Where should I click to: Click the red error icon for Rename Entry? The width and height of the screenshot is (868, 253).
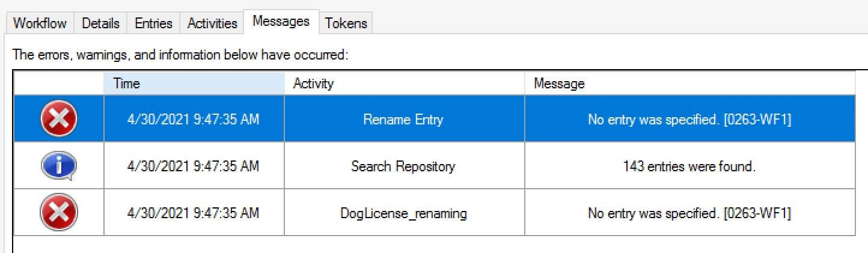tap(58, 118)
